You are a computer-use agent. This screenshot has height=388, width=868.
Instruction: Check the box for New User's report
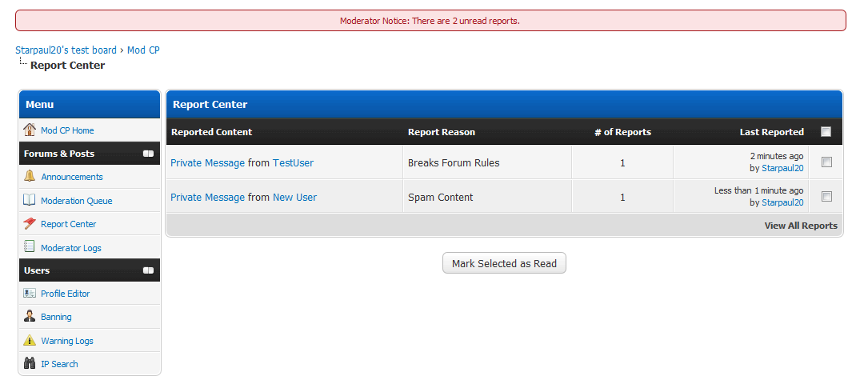pos(826,197)
